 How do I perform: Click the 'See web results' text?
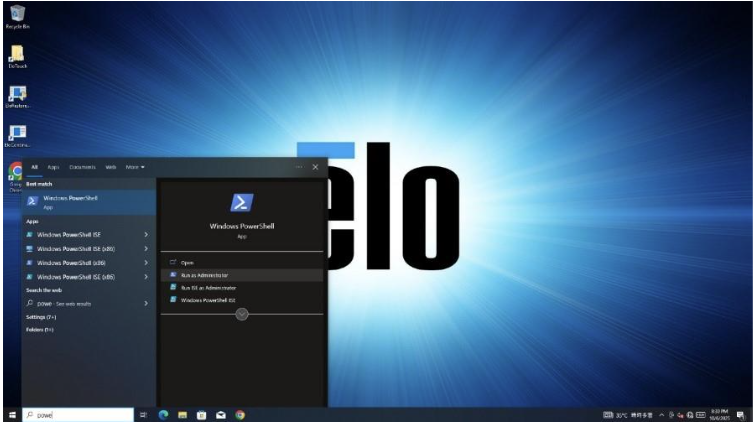tap(73, 304)
